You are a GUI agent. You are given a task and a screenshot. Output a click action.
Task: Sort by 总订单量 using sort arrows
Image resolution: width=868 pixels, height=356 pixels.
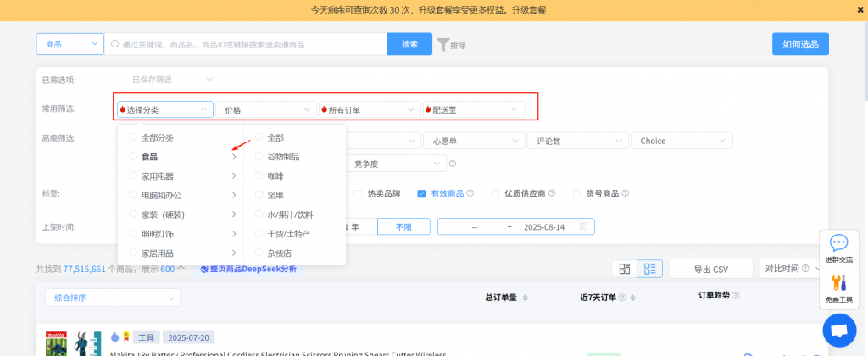click(x=525, y=298)
